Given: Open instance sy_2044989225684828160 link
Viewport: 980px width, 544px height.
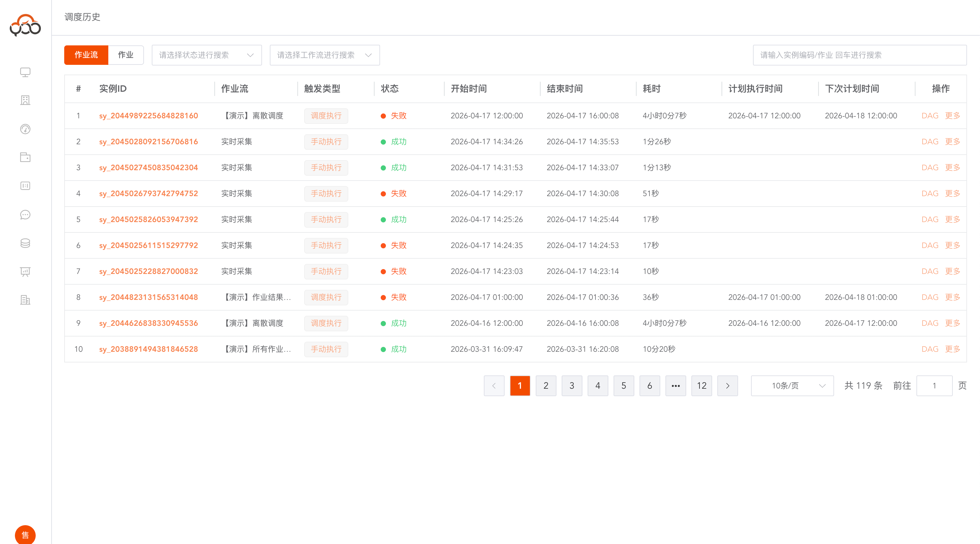Looking at the screenshot, I should tap(149, 116).
